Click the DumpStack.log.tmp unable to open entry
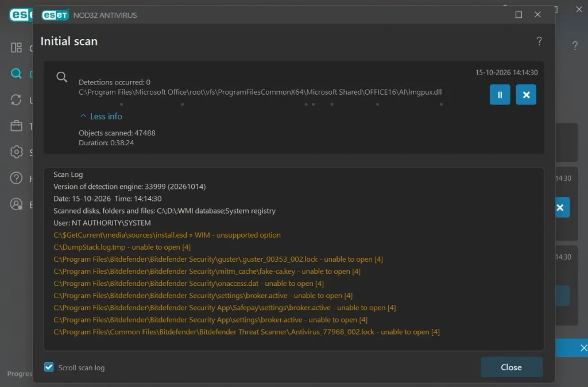Image resolution: width=588 pixels, height=387 pixels. pyautogui.click(x=122, y=247)
